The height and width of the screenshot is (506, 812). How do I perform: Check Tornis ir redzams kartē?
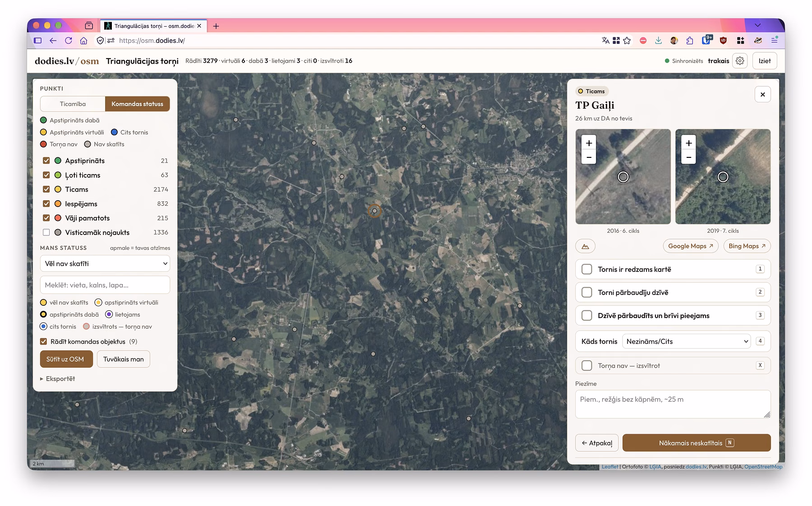click(586, 269)
